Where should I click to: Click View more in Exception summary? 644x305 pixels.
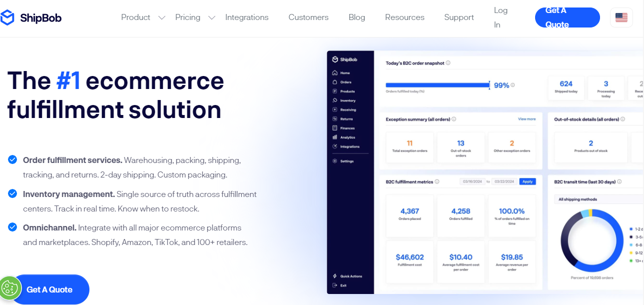527,119
